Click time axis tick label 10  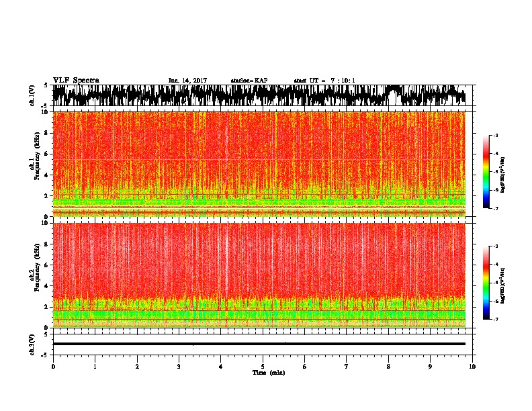472,367
